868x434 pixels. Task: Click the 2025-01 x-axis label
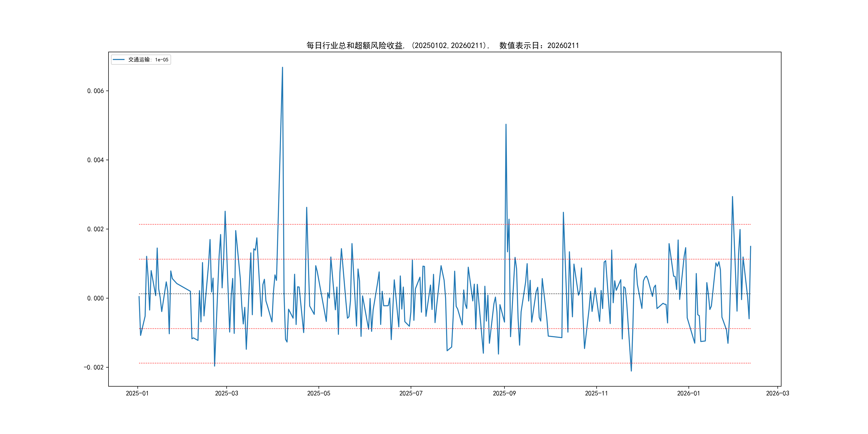pyautogui.click(x=137, y=393)
